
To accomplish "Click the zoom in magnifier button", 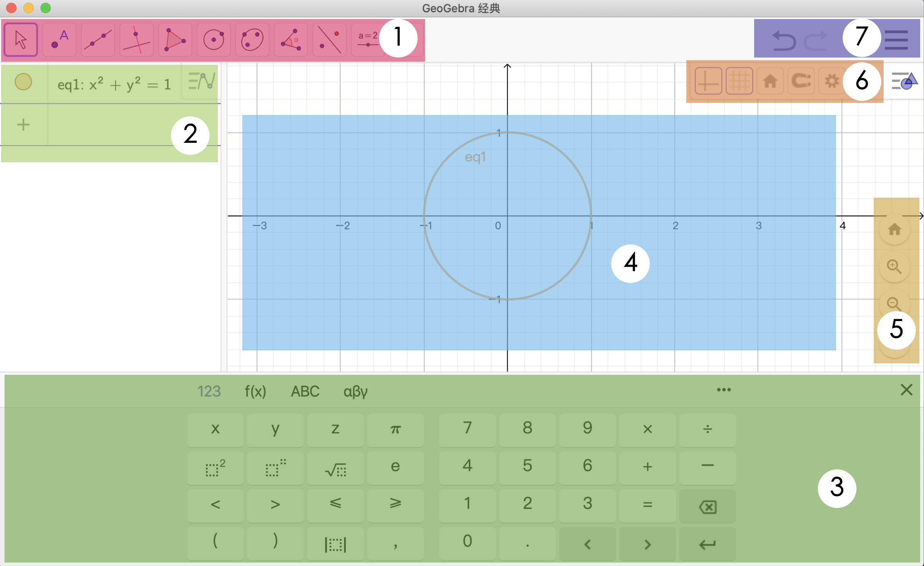I will 894,266.
